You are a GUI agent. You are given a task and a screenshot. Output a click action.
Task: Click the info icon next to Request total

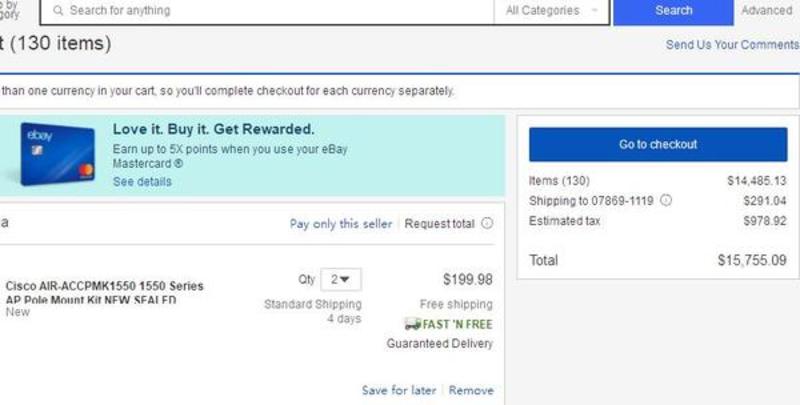click(x=487, y=224)
